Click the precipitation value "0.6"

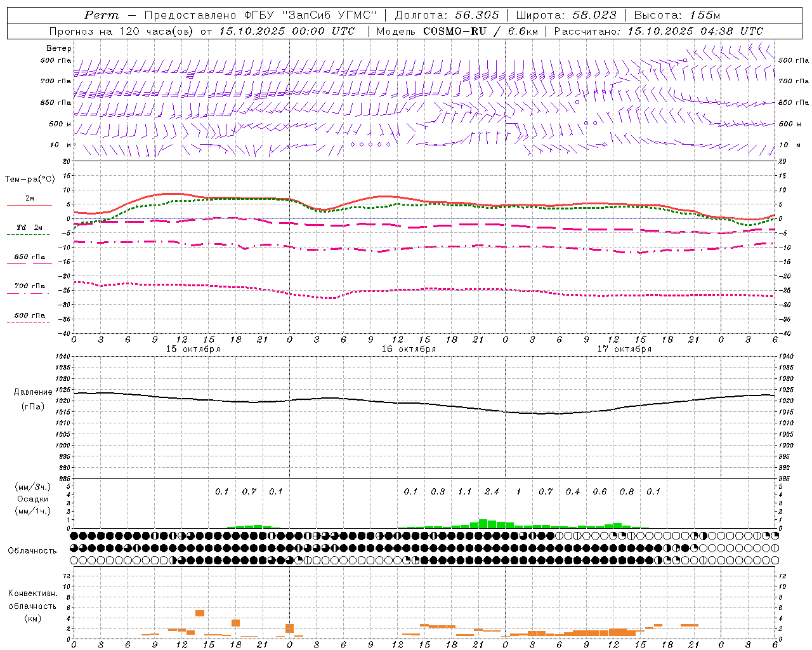[x=599, y=492]
